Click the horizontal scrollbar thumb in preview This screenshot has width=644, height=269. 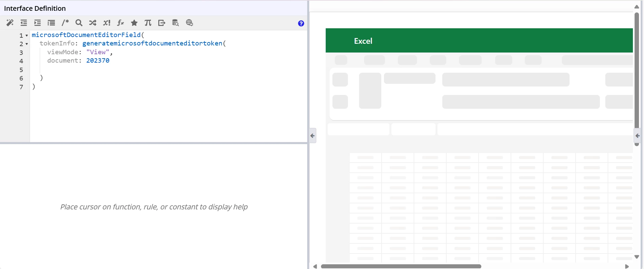[401, 266]
